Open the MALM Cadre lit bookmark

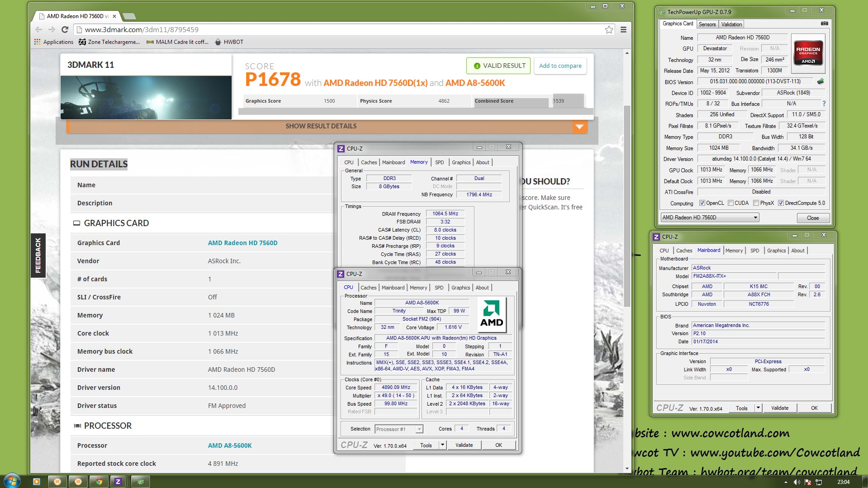[x=177, y=42]
